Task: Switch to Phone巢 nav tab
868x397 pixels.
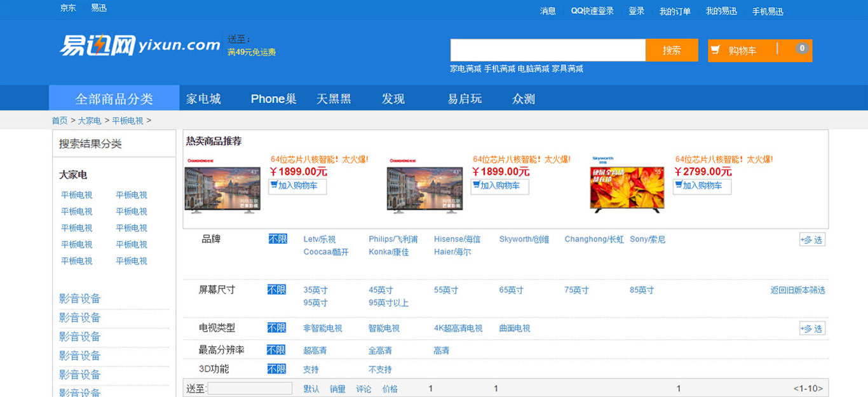Action: [273, 98]
